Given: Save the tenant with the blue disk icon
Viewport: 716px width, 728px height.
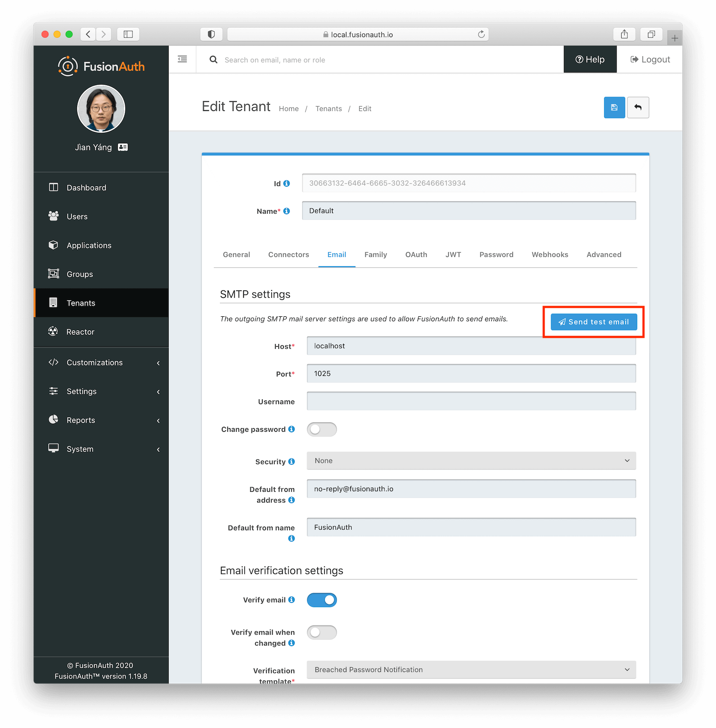Looking at the screenshot, I should tap(614, 107).
